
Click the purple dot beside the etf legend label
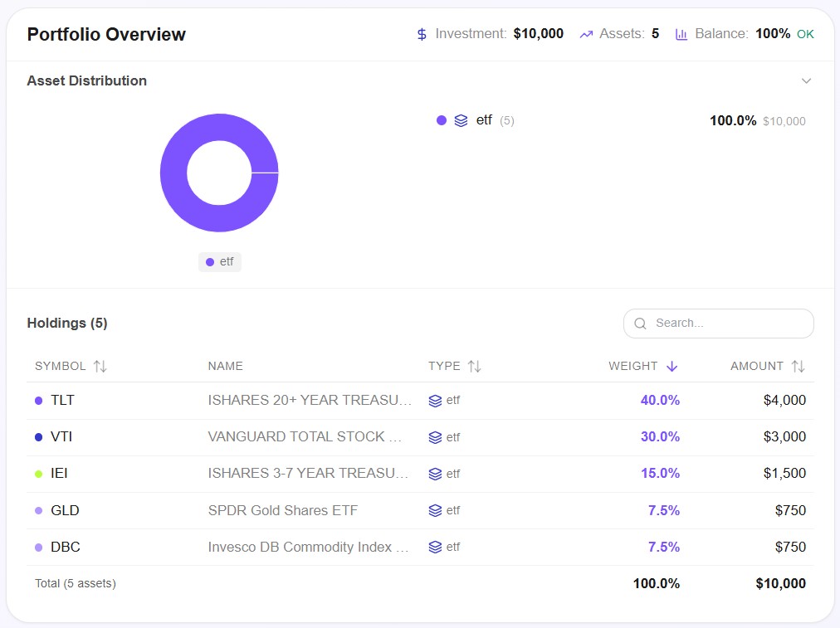pos(441,120)
